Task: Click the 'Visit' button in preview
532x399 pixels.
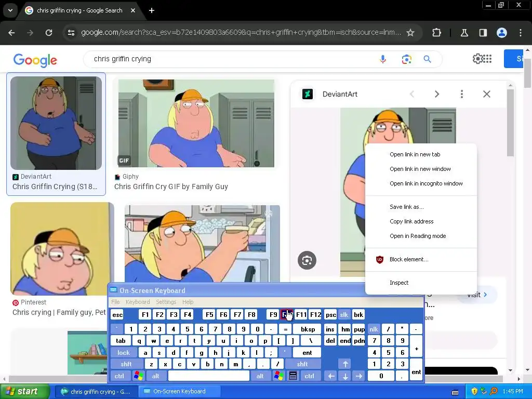Action: click(x=477, y=295)
